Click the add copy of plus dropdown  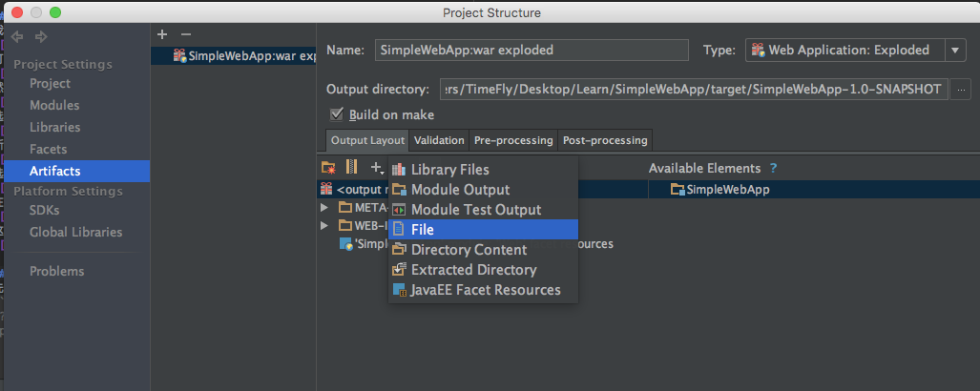(376, 168)
